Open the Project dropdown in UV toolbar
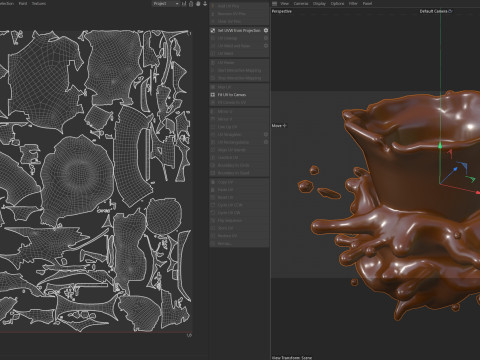The height and width of the screenshot is (360, 480). 166,4
